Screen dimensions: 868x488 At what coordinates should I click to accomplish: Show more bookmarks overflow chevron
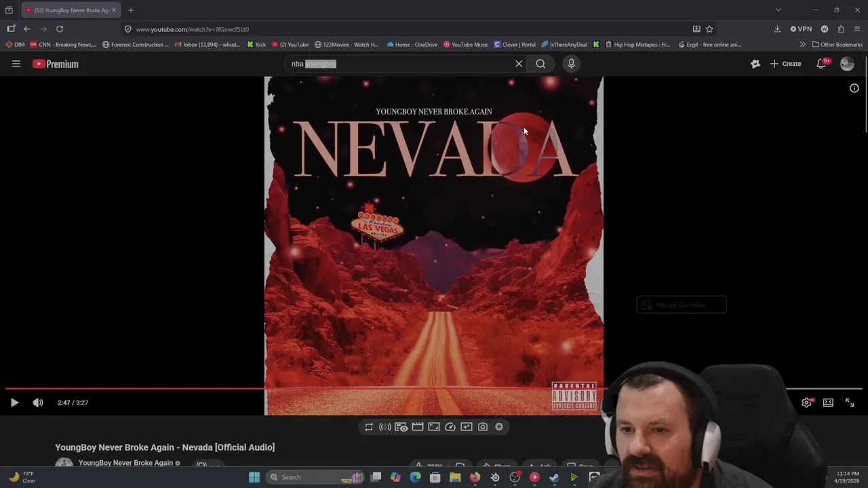803,45
